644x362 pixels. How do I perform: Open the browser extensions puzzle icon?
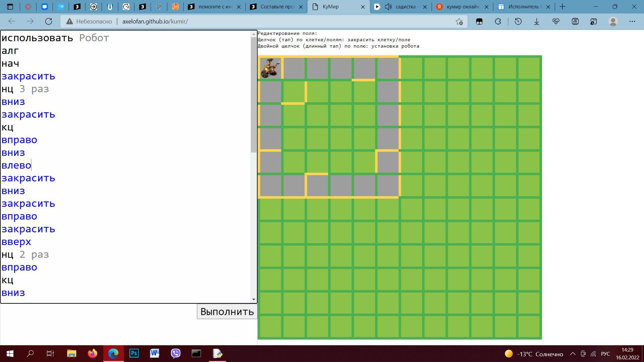(498, 21)
